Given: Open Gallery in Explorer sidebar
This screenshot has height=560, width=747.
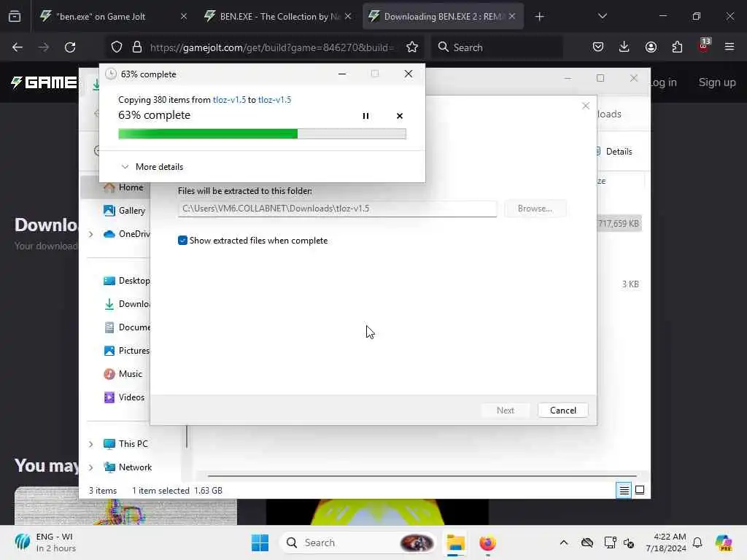Looking at the screenshot, I should click(x=125, y=211).
